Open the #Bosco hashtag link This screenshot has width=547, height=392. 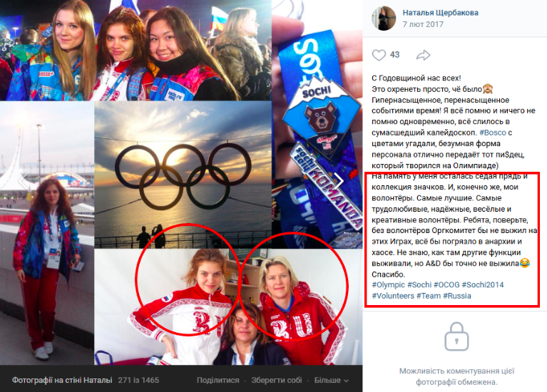pyautogui.click(x=493, y=133)
